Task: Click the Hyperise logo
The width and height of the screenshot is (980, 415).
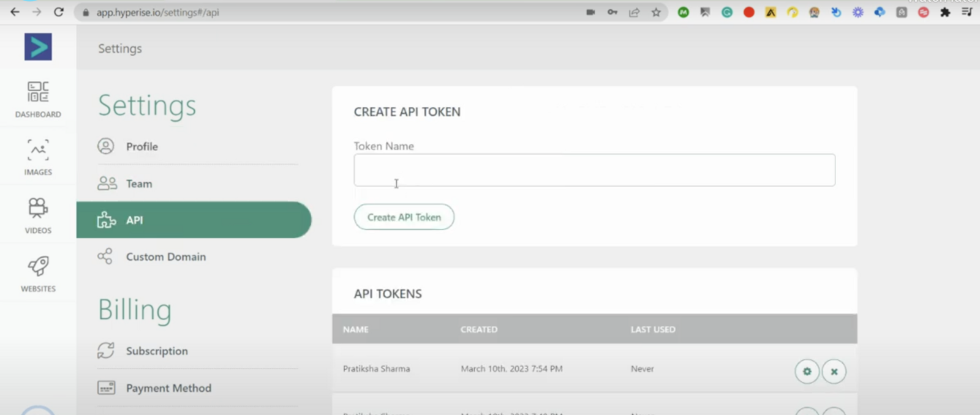Action: coord(38,47)
